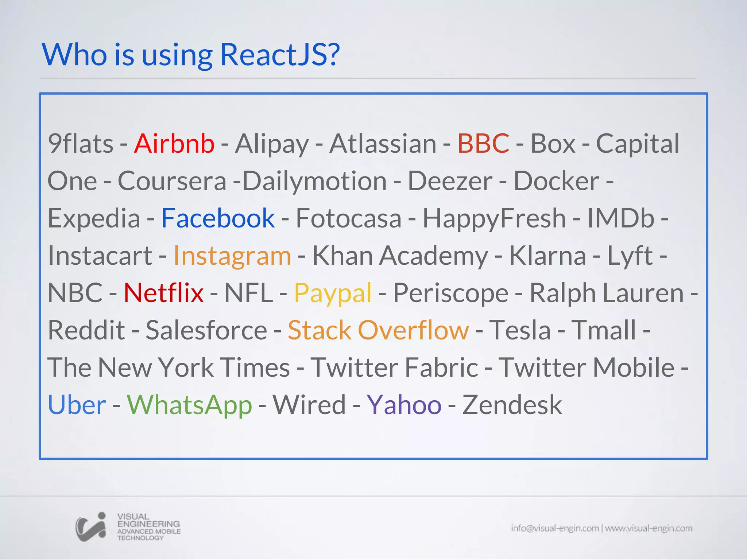
Task: Click the orange Instagram text
Action: pos(232,256)
